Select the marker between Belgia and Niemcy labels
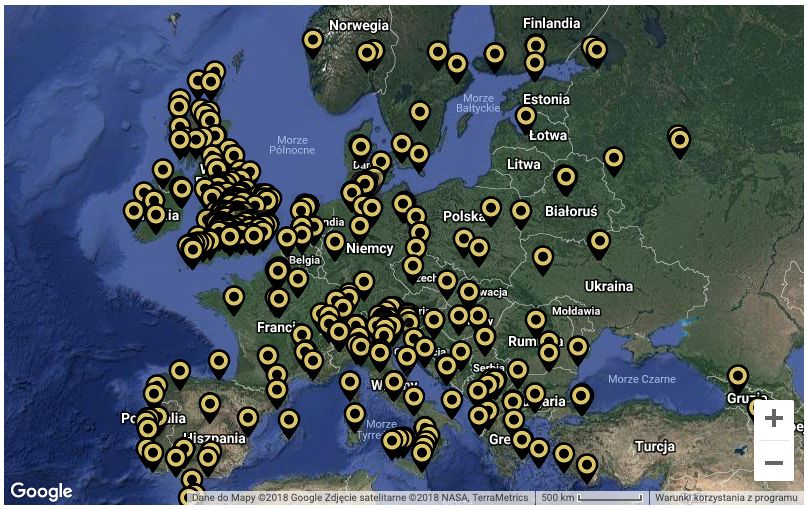The height and width of the screenshot is (509, 807). (335, 245)
